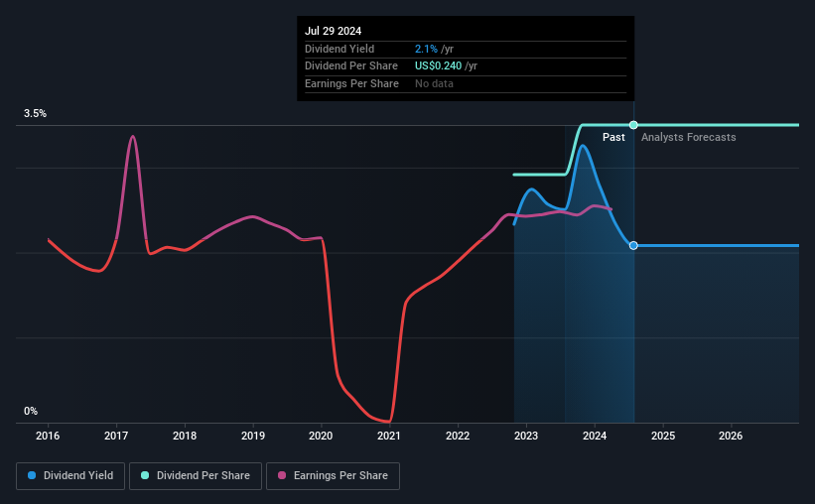Click the 3.5% y-axis label
This screenshot has height=504, width=815.
click(x=35, y=113)
